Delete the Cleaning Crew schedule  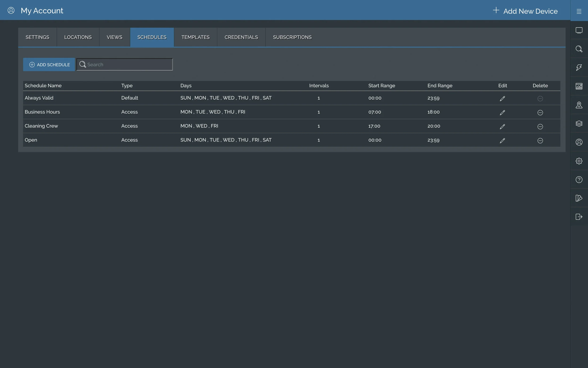(x=540, y=126)
